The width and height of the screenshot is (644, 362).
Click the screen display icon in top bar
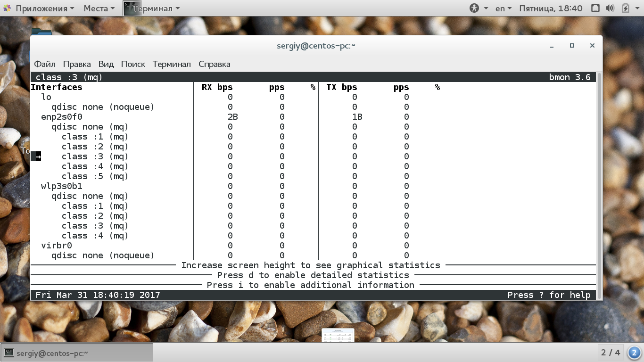[x=595, y=8]
